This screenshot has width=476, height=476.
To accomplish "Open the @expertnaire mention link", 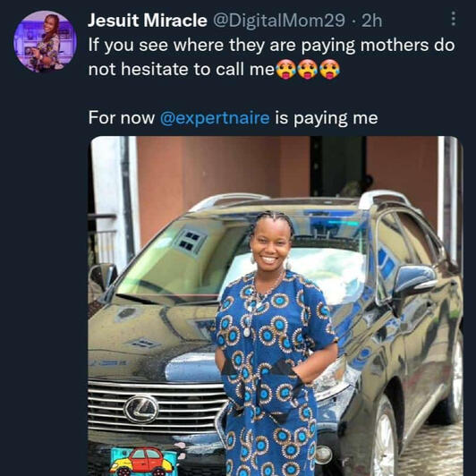I will [x=215, y=118].
